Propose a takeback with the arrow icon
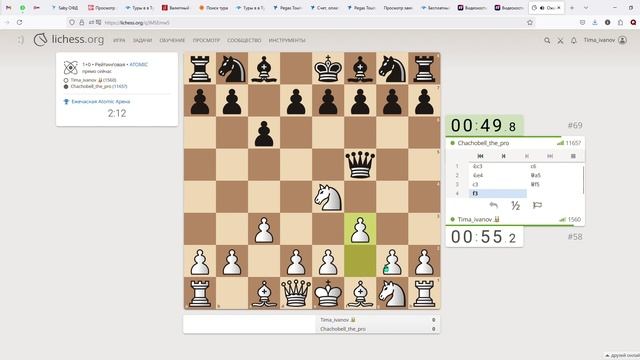The image size is (640, 360). [493, 205]
